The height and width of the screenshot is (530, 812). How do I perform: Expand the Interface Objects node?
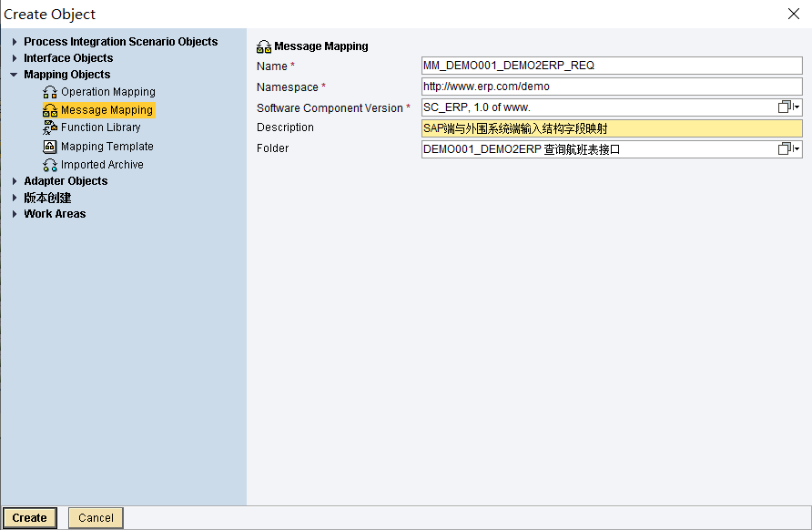(15, 58)
